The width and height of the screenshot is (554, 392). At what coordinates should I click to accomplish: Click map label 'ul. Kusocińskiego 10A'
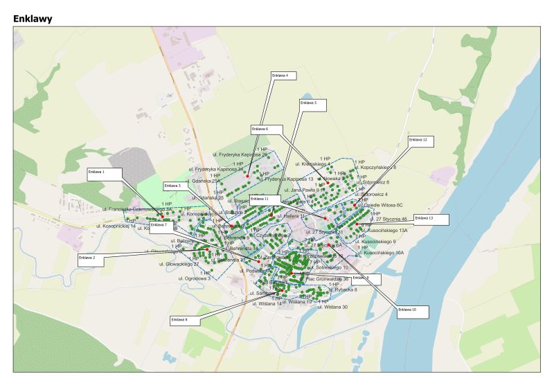tap(379, 253)
